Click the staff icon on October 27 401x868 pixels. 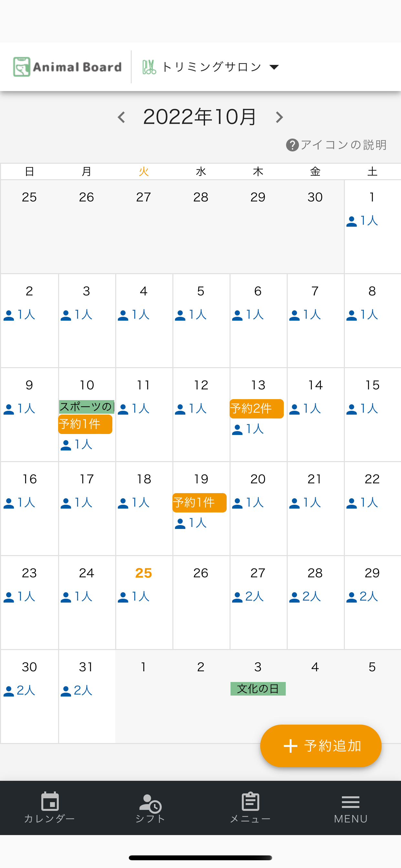237,597
